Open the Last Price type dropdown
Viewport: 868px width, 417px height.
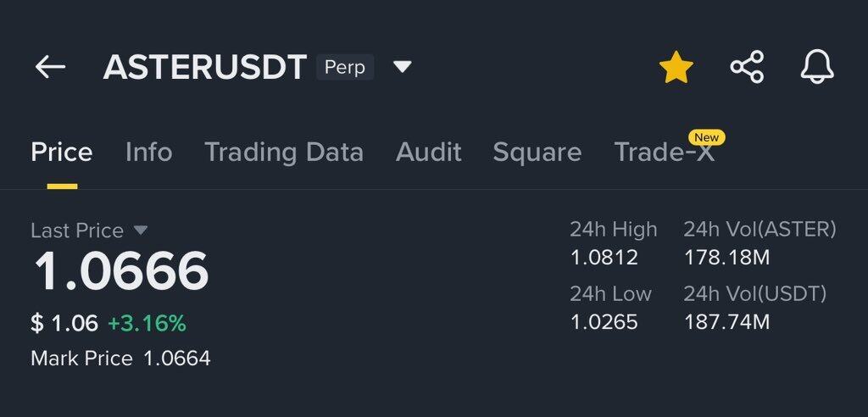tap(141, 230)
